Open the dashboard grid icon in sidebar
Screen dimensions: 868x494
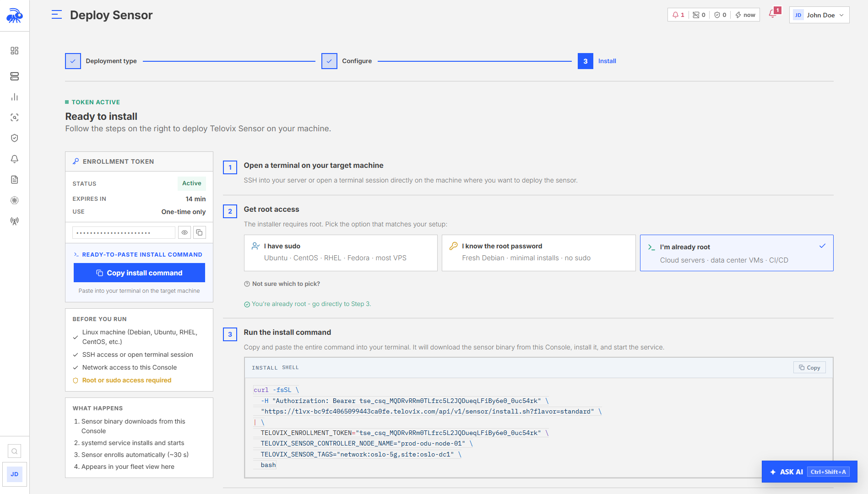[15, 50]
